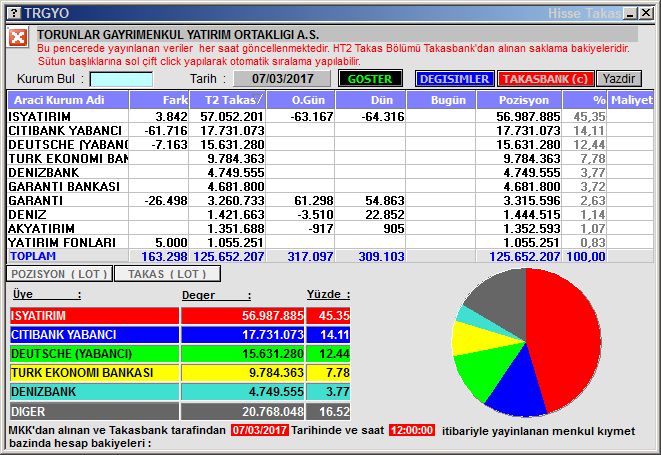Select the CITIBANK YABANCI table row

(330, 130)
